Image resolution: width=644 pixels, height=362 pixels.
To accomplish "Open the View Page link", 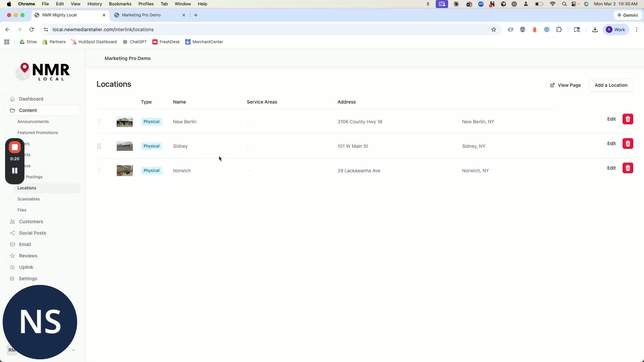I will (566, 85).
